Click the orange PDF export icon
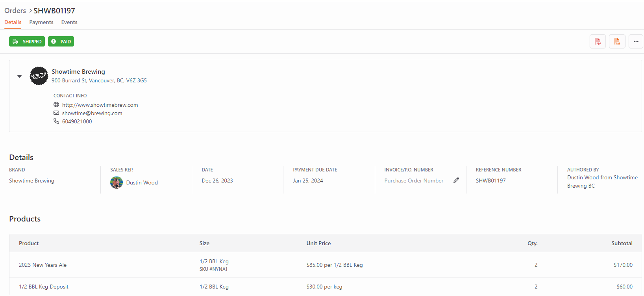The image size is (644, 296). click(x=617, y=41)
